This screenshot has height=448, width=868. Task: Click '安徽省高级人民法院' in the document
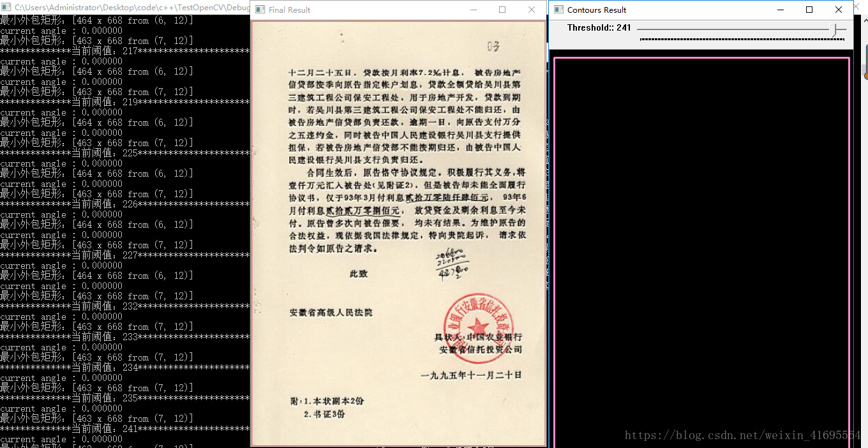331,313
